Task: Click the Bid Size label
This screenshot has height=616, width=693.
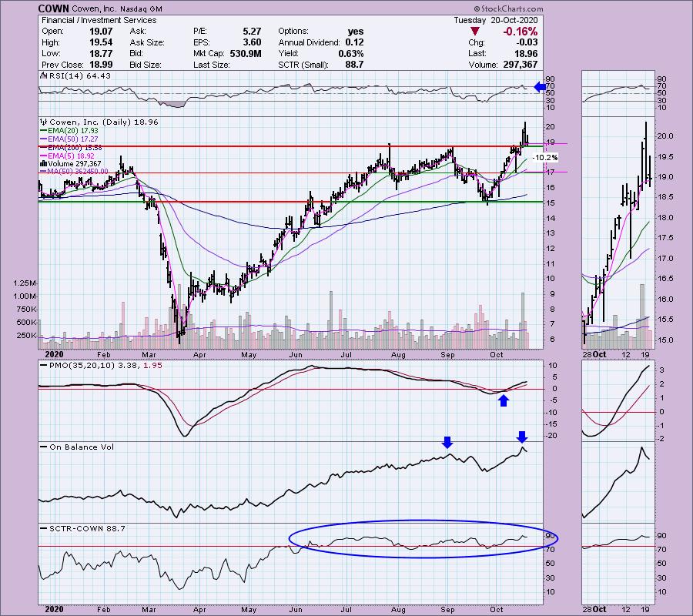Action: (x=146, y=65)
